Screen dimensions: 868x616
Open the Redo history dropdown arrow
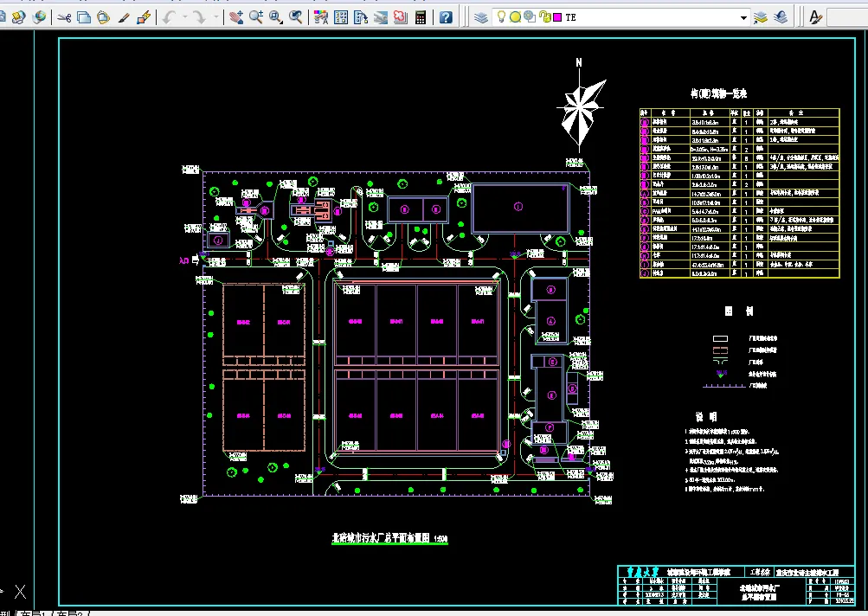pos(215,17)
